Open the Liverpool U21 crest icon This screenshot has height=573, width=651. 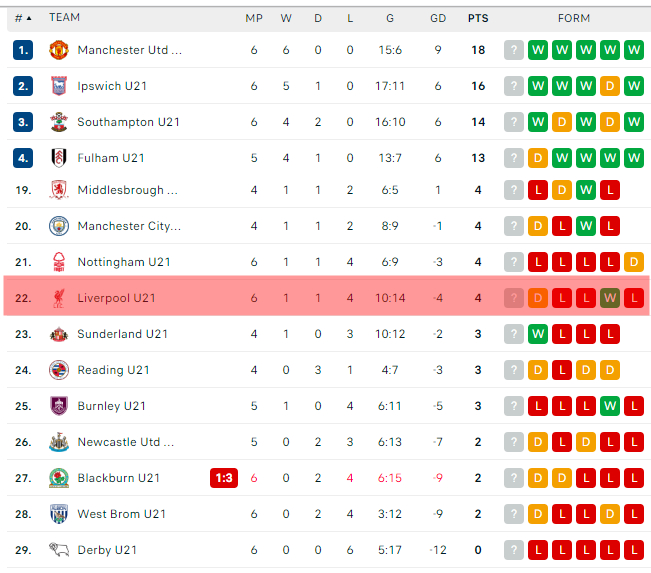coord(59,298)
